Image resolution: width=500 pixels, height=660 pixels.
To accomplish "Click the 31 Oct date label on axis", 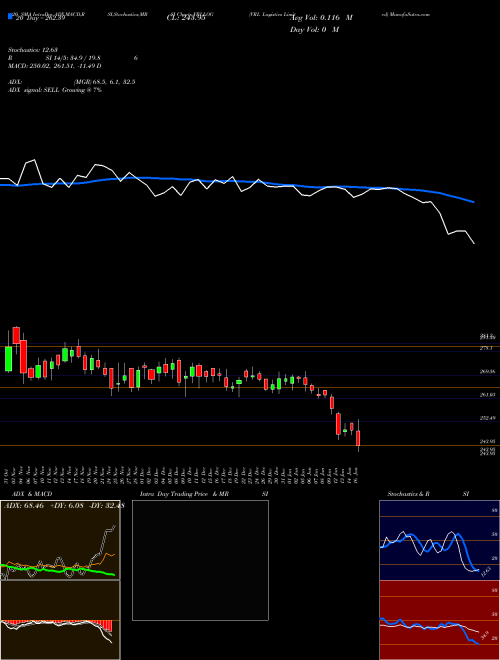I will click(8, 474).
